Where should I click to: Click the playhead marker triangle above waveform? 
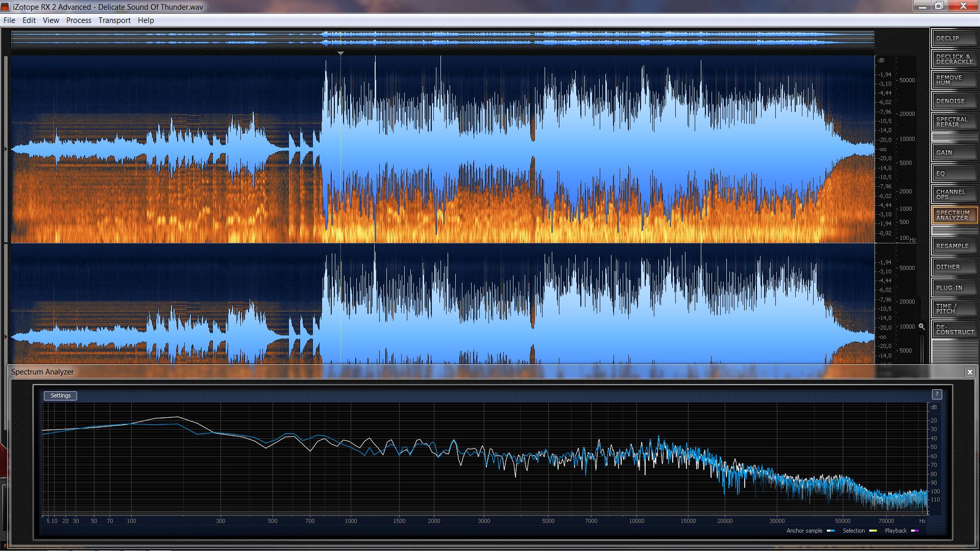point(340,53)
